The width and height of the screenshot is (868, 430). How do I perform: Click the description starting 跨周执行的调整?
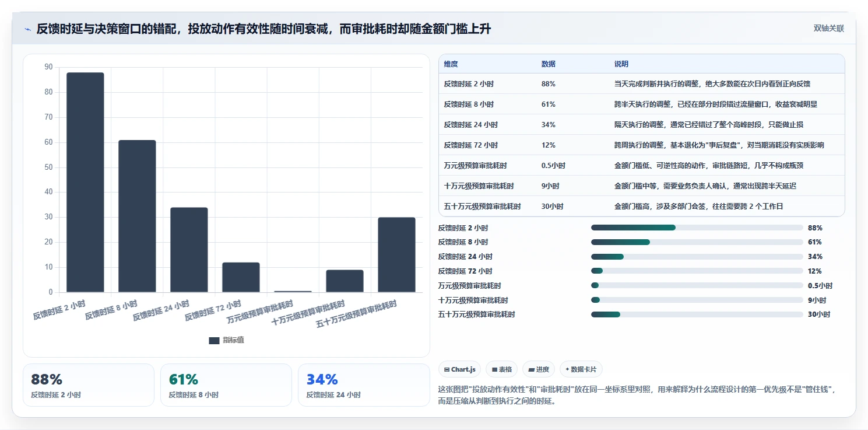[719, 145]
